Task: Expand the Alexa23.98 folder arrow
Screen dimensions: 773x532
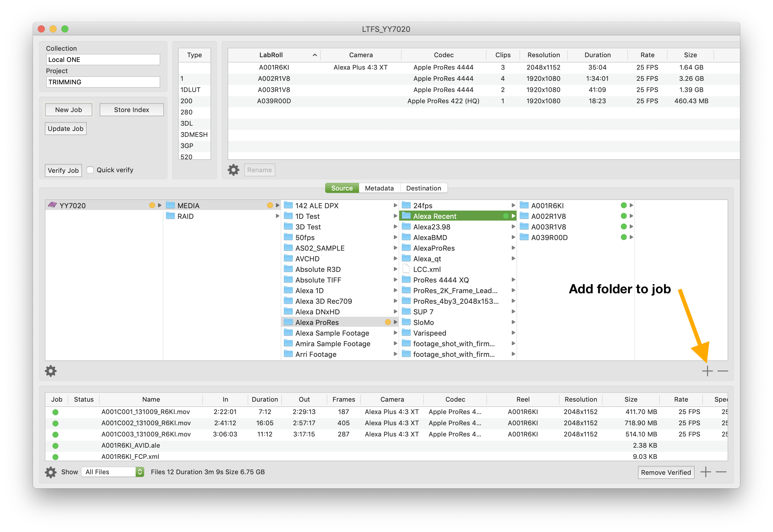Action: point(513,227)
